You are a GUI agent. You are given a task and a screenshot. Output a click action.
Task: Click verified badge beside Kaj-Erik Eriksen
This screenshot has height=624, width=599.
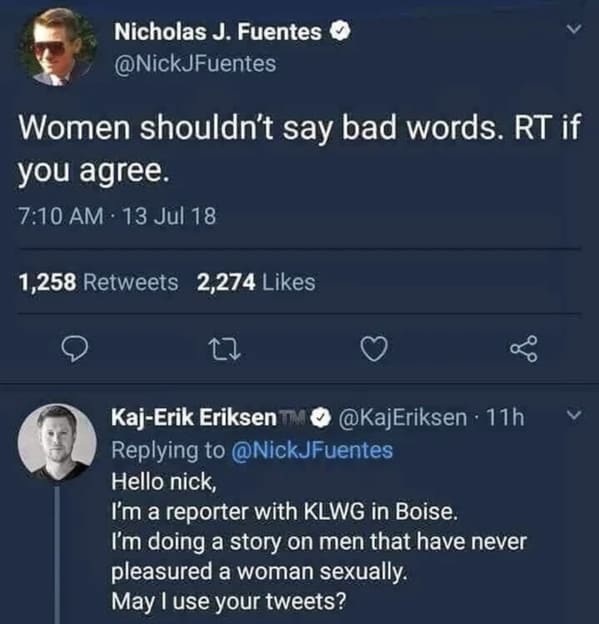pos(324,417)
